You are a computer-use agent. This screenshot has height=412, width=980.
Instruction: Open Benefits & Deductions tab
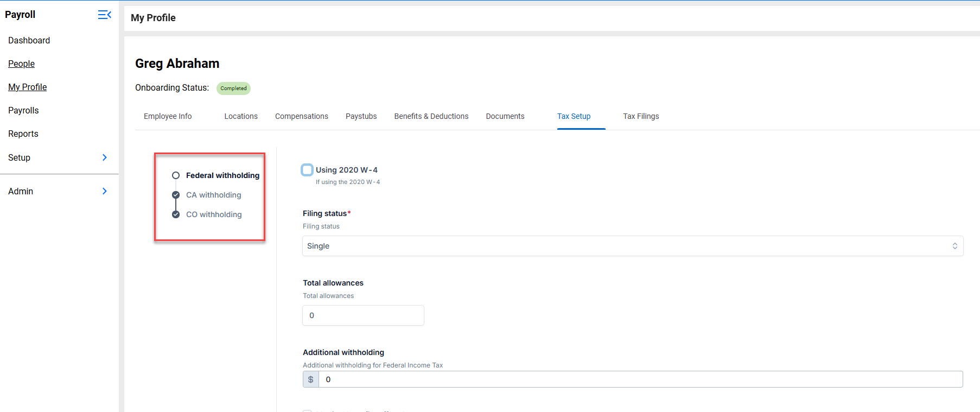click(x=431, y=116)
